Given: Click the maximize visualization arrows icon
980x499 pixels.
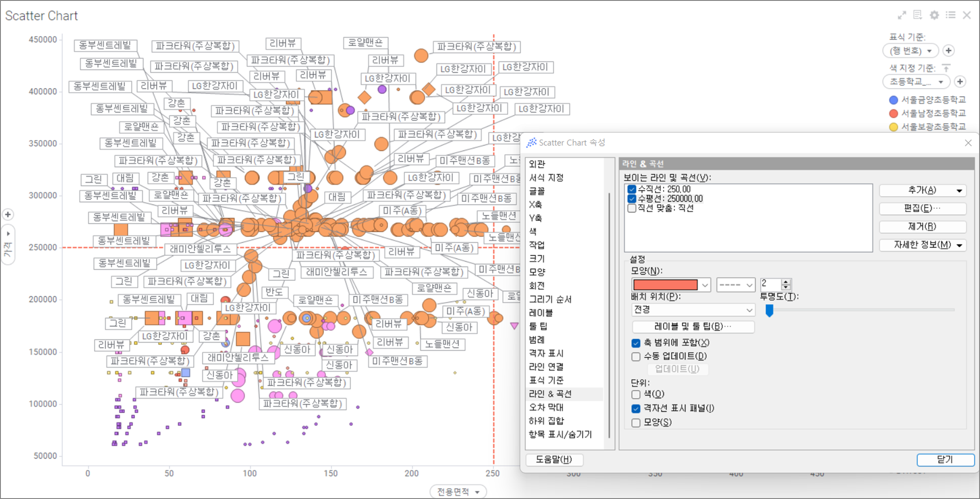Looking at the screenshot, I should click(x=902, y=16).
